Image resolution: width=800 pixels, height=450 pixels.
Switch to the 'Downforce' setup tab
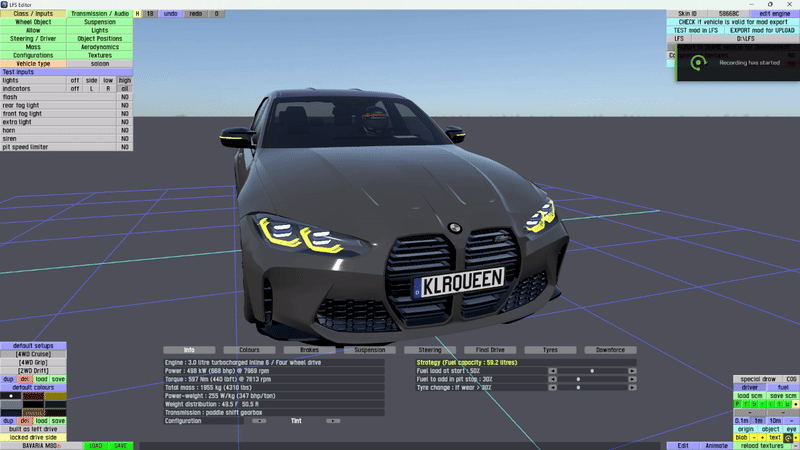click(611, 350)
